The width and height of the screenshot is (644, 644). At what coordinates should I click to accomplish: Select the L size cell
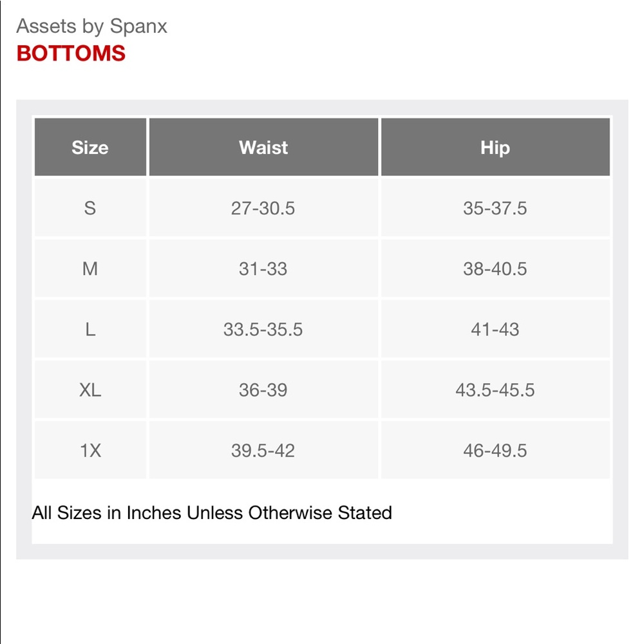pos(90,329)
